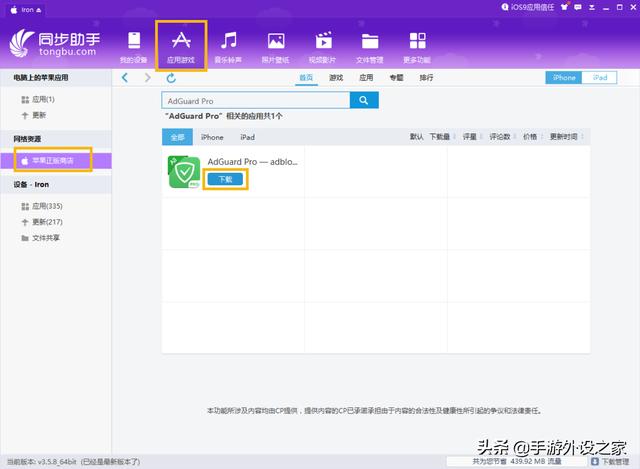Image resolution: width=640 pixels, height=469 pixels.
Task: Switch to the 游戏 games tab
Action: (336, 78)
